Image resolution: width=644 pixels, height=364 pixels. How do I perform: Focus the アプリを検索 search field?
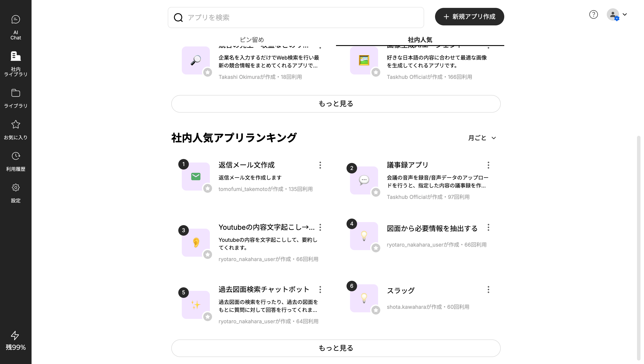click(295, 18)
